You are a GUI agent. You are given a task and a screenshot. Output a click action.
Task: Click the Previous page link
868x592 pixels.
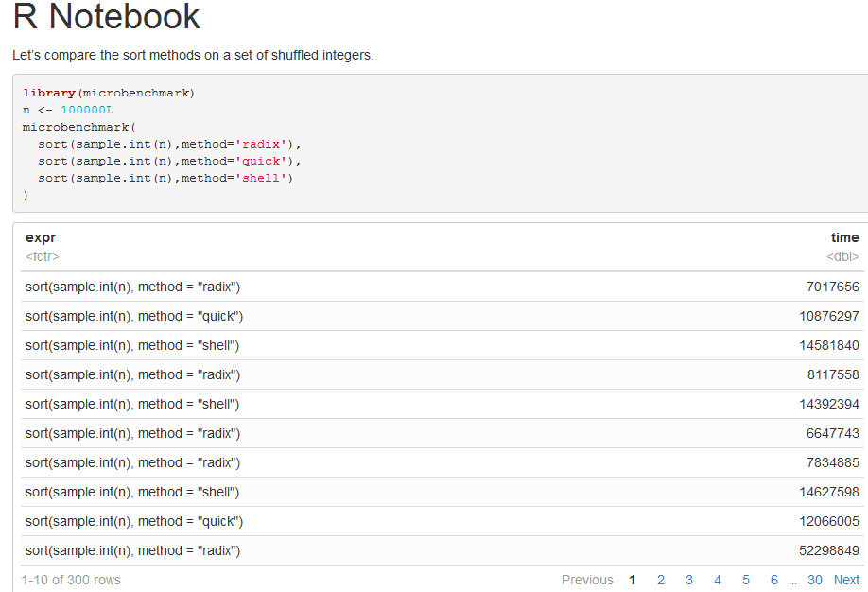coord(587,580)
